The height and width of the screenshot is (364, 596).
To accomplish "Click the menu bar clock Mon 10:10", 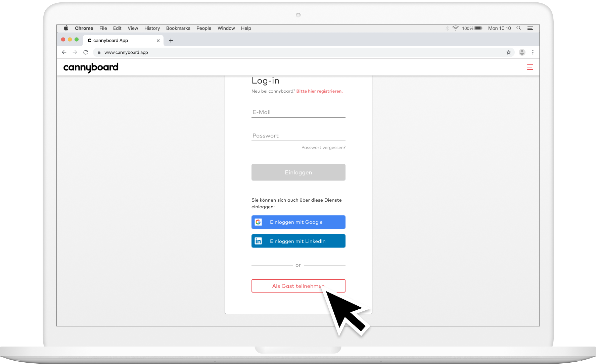I will pyautogui.click(x=500, y=28).
